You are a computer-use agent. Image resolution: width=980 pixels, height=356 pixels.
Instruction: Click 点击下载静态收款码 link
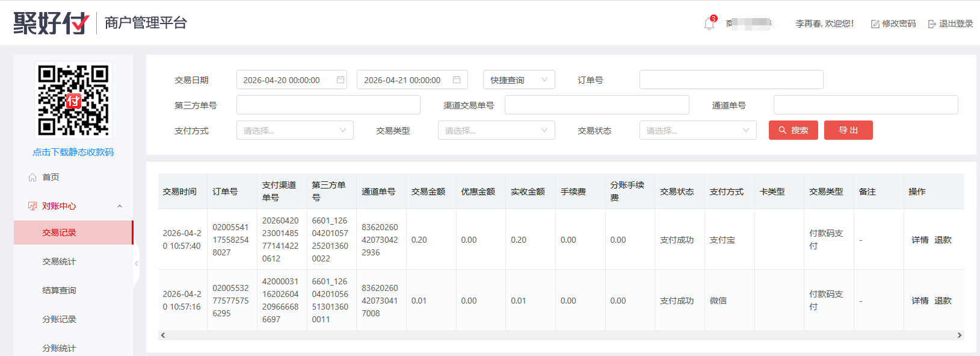73,152
